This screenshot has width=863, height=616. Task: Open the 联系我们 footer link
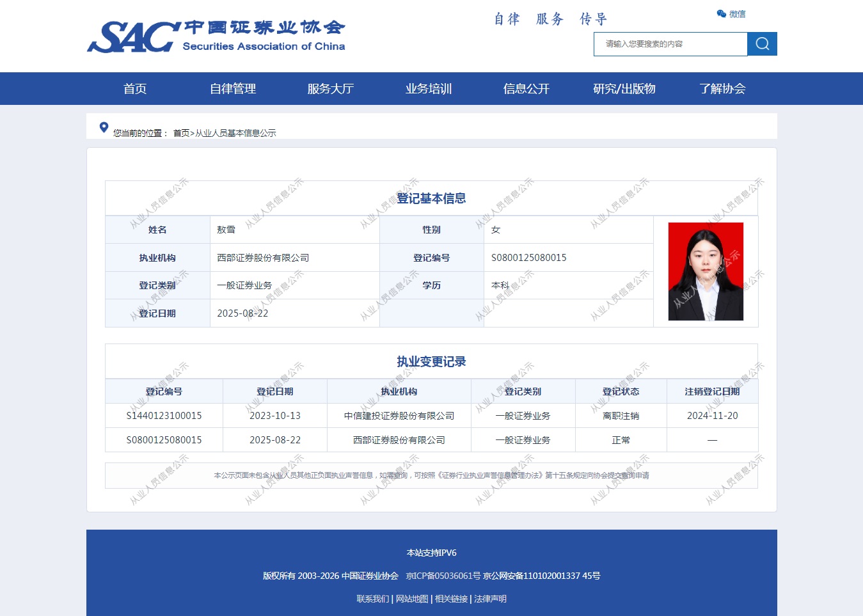click(372, 599)
